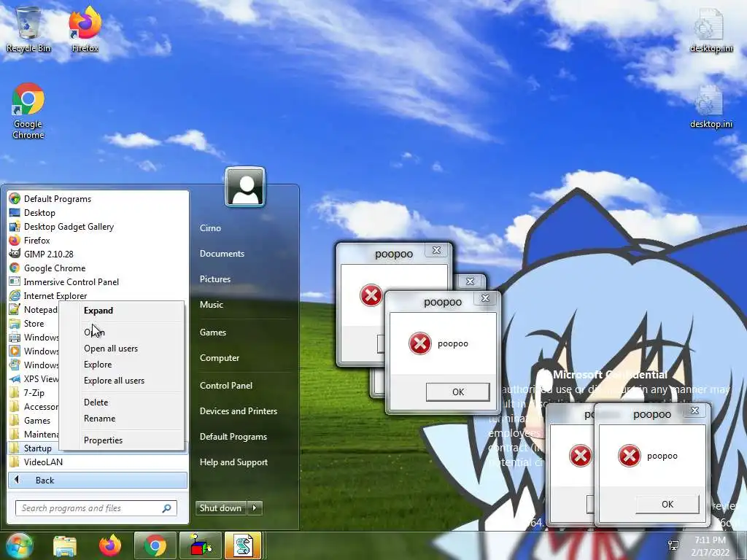Viewport: 747px width, 560px height.
Task: Select the upper desktop.ini file icon
Action: point(711,29)
